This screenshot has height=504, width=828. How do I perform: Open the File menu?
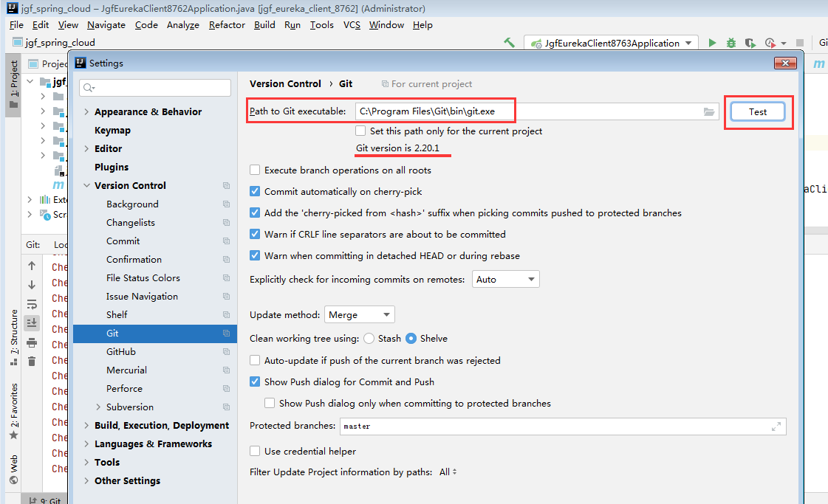(16, 25)
